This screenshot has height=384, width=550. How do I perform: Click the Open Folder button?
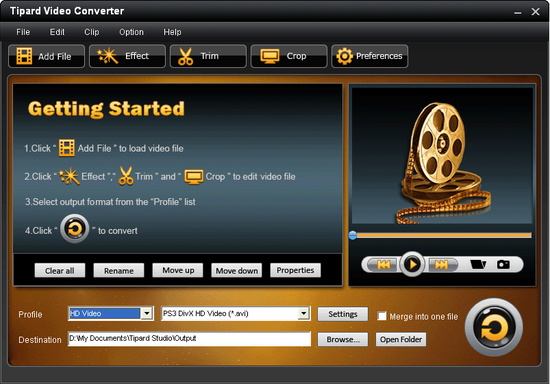pos(401,339)
